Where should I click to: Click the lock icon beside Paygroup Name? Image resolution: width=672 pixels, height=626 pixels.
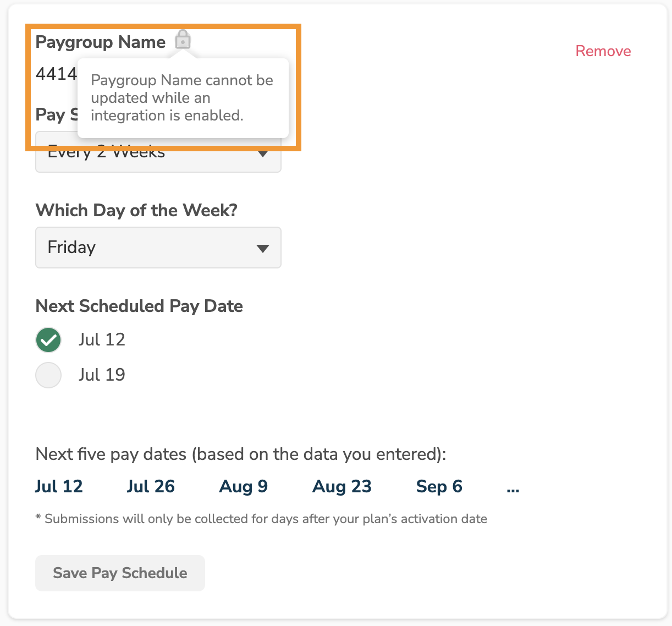click(x=183, y=40)
